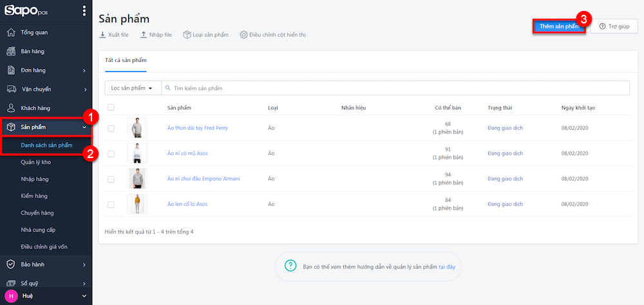Tick the select-all checkbox in table header

pos(111,107)
